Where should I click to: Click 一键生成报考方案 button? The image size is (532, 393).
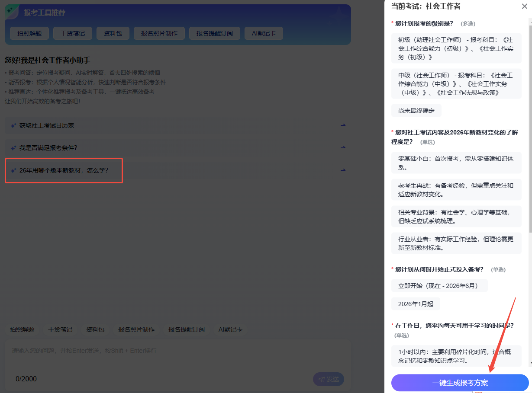point(460,383)
